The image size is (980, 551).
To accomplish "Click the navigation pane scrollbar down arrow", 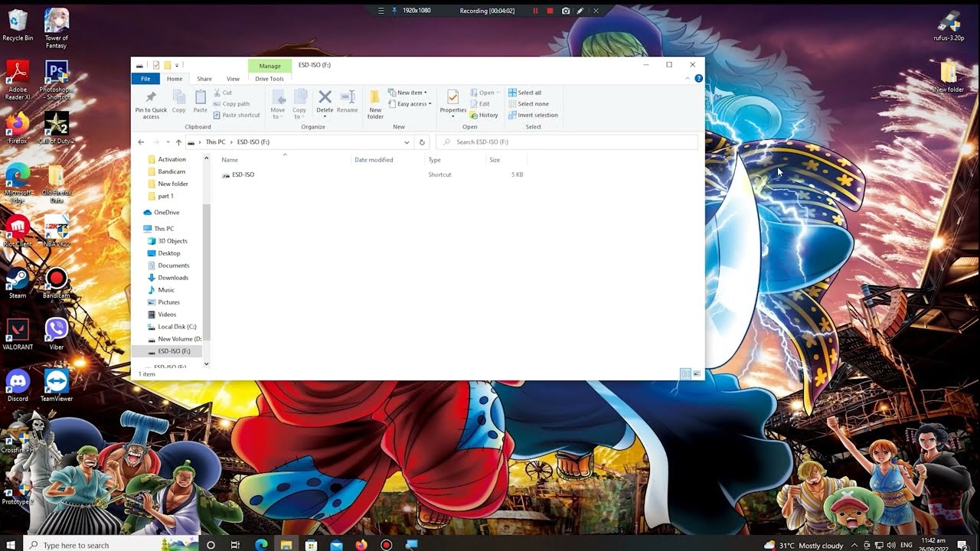I will tap(206, 364).
